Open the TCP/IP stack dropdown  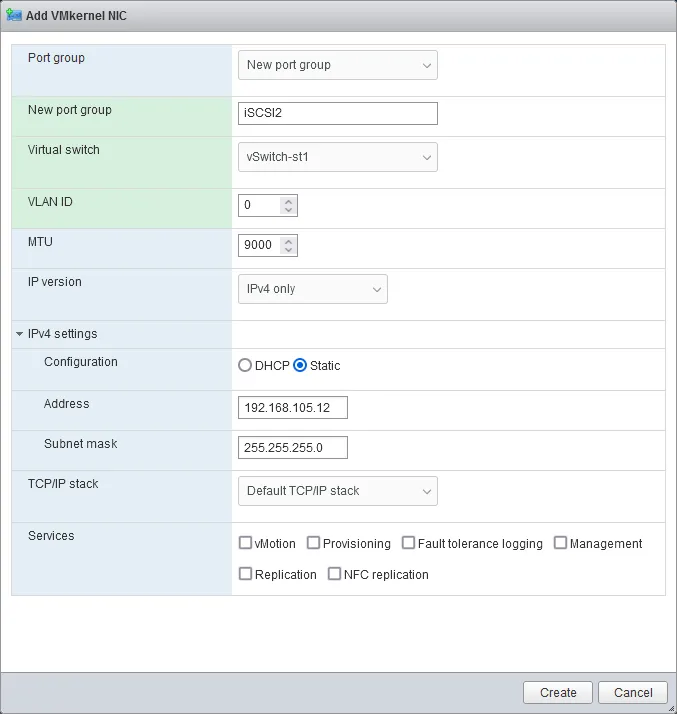(x=337, y=491)
